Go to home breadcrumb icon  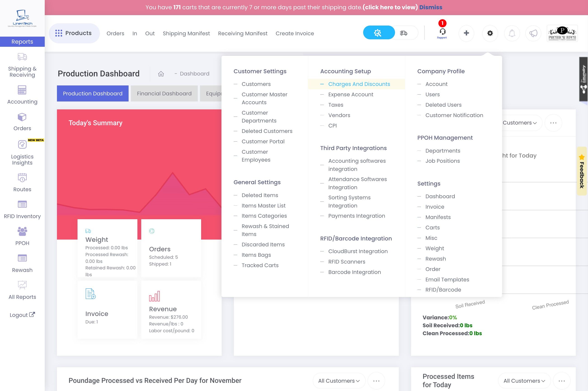161,74
